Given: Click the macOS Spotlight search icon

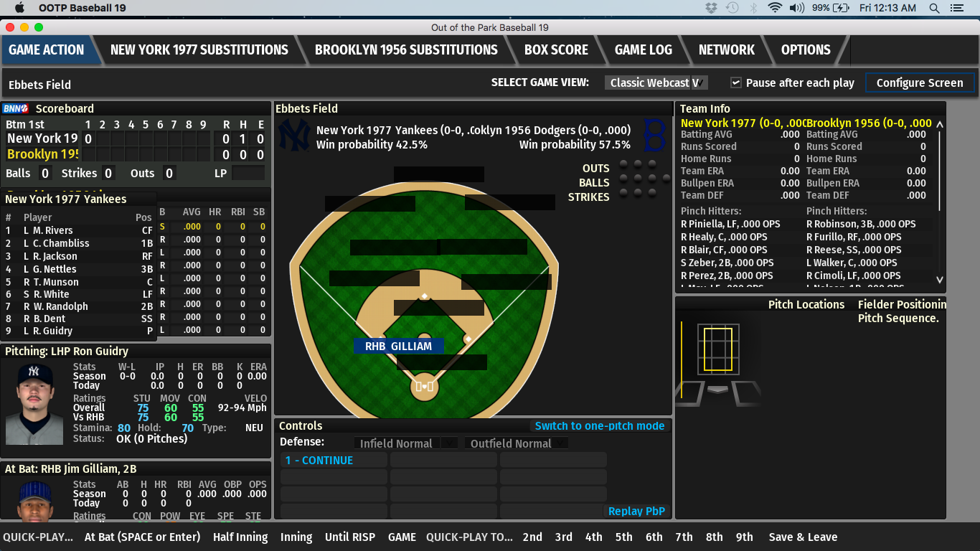Looking at the screenshot, I should coord(934,8).
